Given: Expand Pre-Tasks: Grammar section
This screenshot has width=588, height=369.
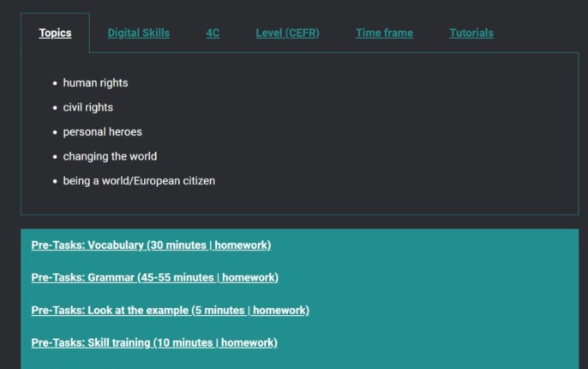Looking at the screenshot, I should (x=154, y=278).
